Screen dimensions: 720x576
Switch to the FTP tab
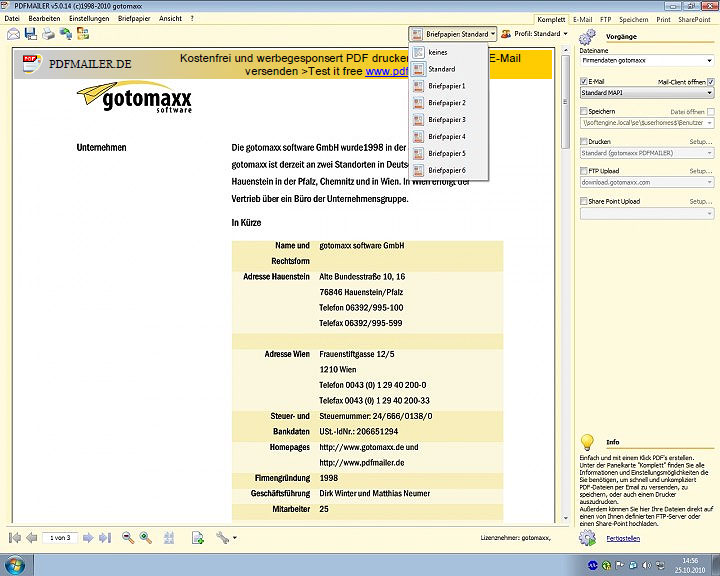[x=605, y=20]
